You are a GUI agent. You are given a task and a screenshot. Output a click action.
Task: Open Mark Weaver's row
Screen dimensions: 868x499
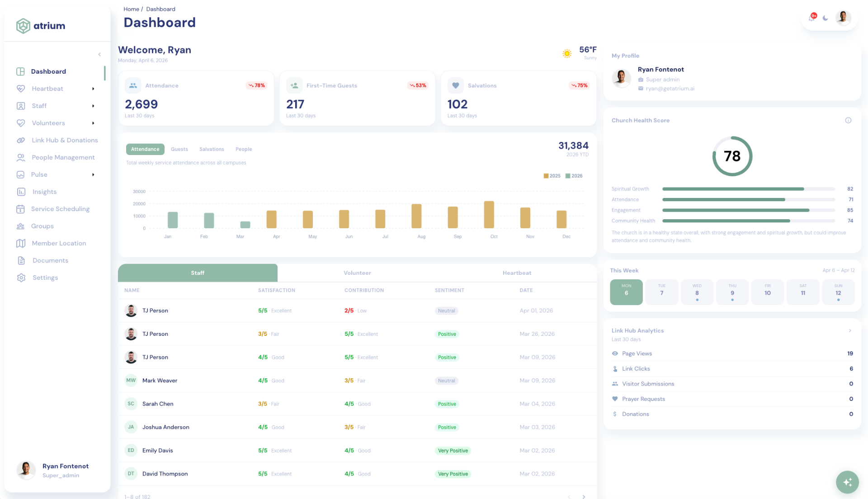pos(357,381)
